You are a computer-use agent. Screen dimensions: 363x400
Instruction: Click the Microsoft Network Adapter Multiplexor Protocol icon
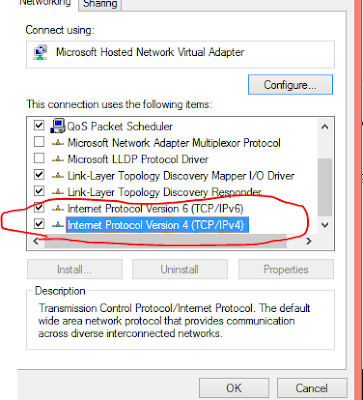point(58,143)
